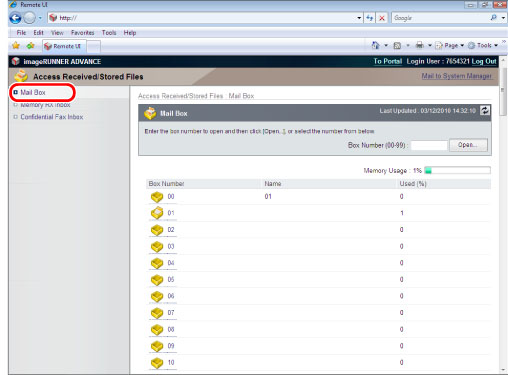Click the browser Home icon
Screen dimensions: 508x375
coord(376,45)
